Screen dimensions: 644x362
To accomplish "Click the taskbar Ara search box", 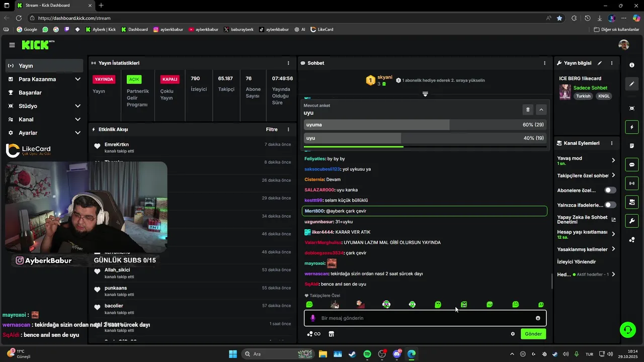I will (x=278, y=354).
